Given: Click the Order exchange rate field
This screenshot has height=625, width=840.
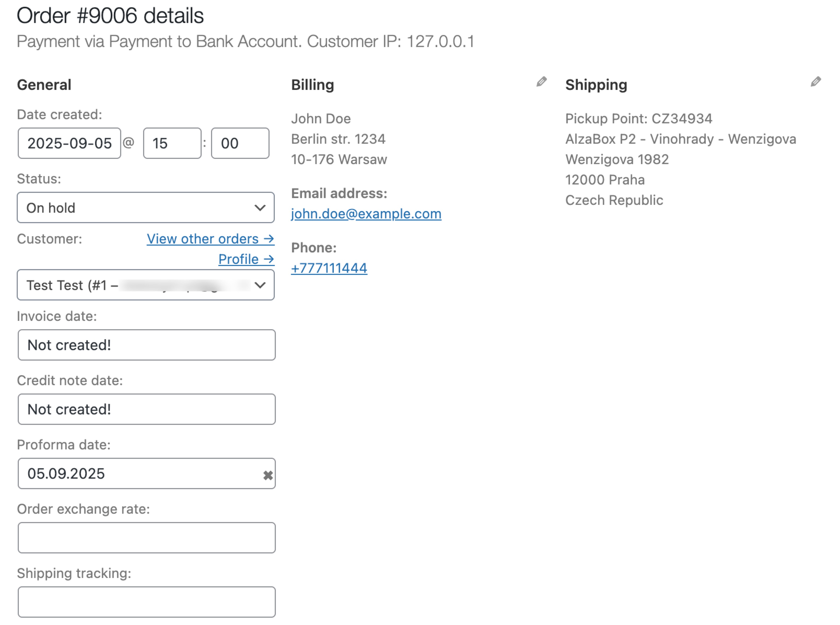Looking at the screenshot, I should click(x=146, y=538).
